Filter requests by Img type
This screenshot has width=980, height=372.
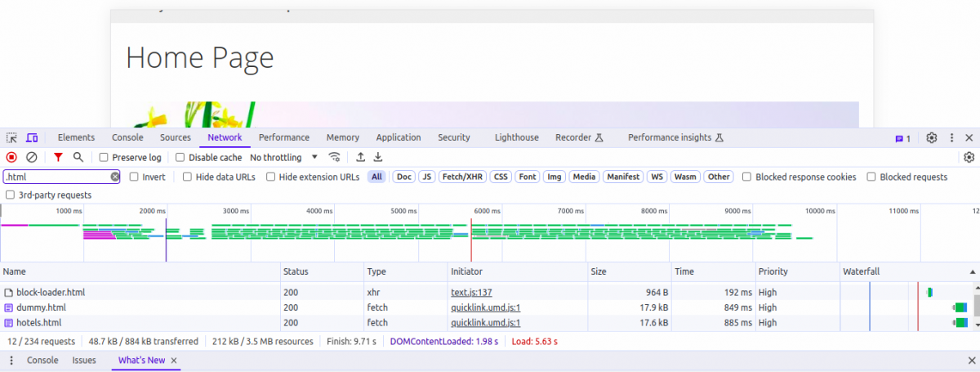tap(555, 177)
